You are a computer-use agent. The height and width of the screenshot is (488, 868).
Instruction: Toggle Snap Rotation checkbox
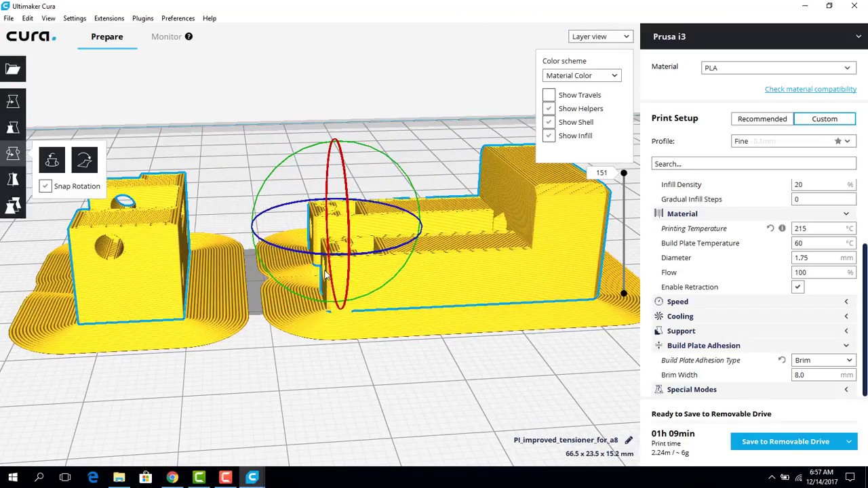pos(45,186)
